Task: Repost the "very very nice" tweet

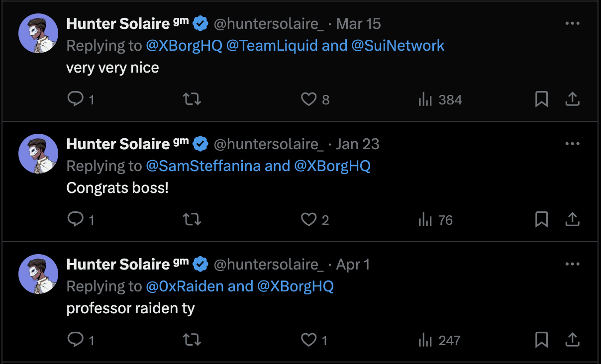Action: (x=192, y=99)
